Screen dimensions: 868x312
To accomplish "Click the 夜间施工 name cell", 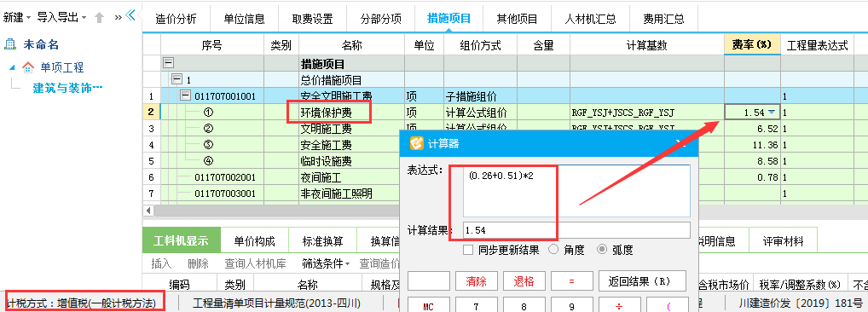I will pyautogui.click(x=349, y=178).
